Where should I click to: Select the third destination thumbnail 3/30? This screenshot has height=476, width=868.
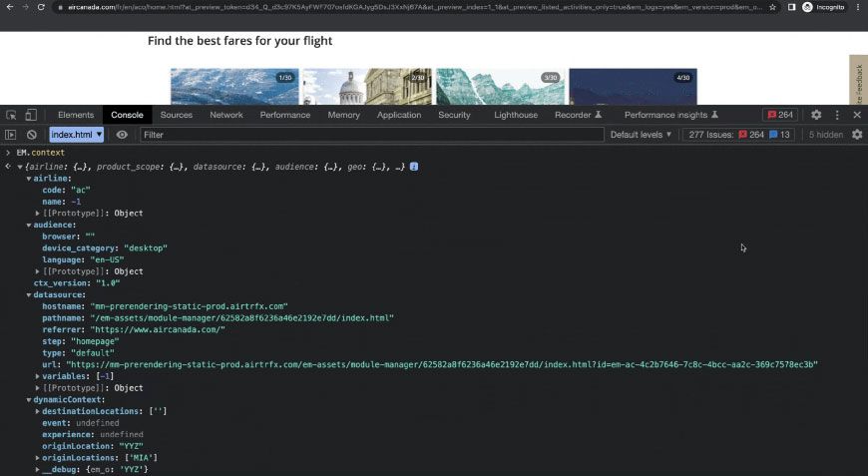tap(501, 87)
